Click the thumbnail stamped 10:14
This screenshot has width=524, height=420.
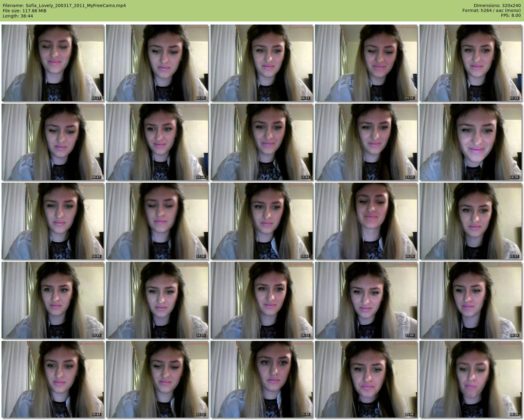157,142
